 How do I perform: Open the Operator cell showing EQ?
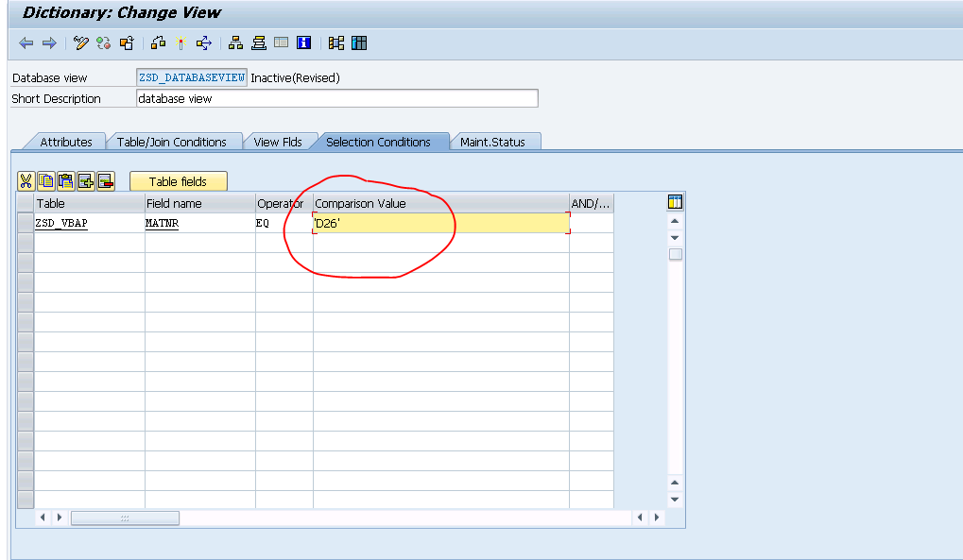pos(283,223)
